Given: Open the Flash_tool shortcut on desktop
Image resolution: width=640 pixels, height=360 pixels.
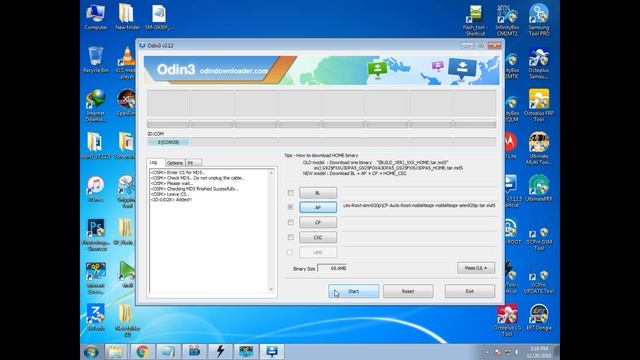Looking at the screenshot, I should coord(475,20).
